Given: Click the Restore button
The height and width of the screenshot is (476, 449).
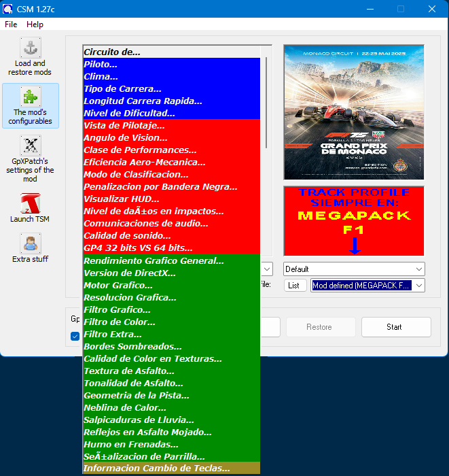Looking at the screenshot, I should [321, 327].
